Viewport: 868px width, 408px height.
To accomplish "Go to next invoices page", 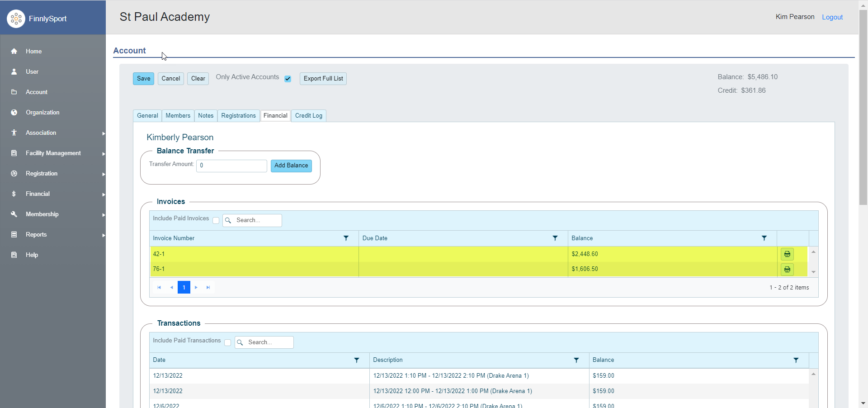I will (196, 287).
